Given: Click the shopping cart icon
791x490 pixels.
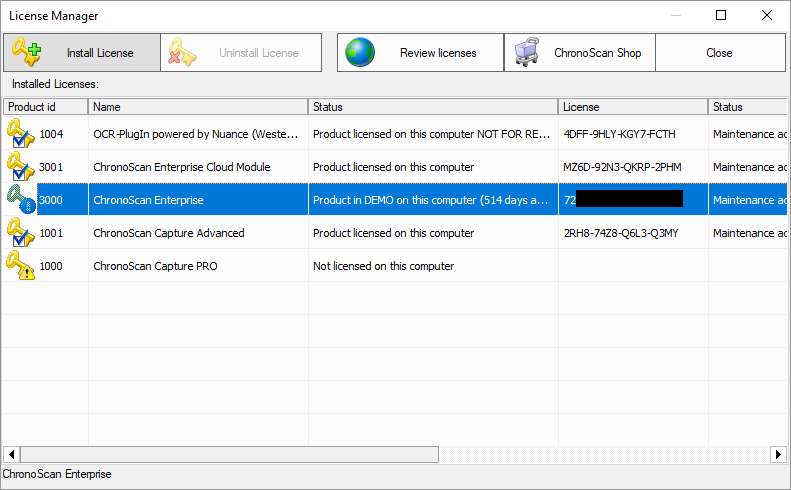Looking at the screenshot, I should point(527,52).
